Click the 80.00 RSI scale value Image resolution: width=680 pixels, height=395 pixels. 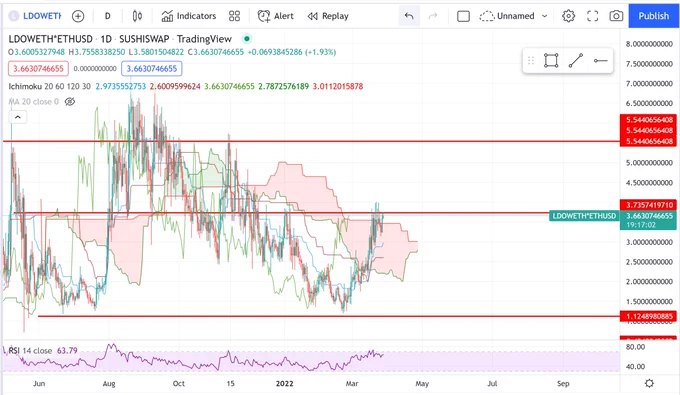[x=635, y=347]
